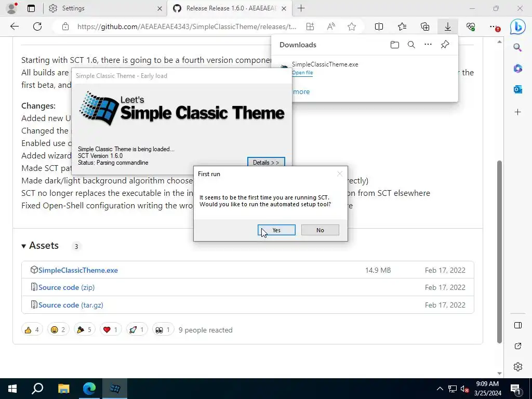Search downloads with the magnifier icon
This screenshot has width=532, height=399.
click(411, 45)
